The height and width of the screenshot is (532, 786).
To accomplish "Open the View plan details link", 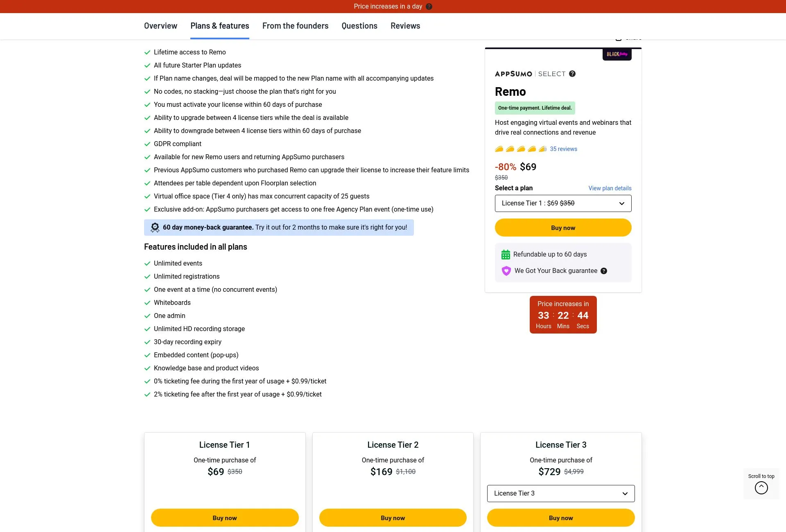I will (610, 188).
